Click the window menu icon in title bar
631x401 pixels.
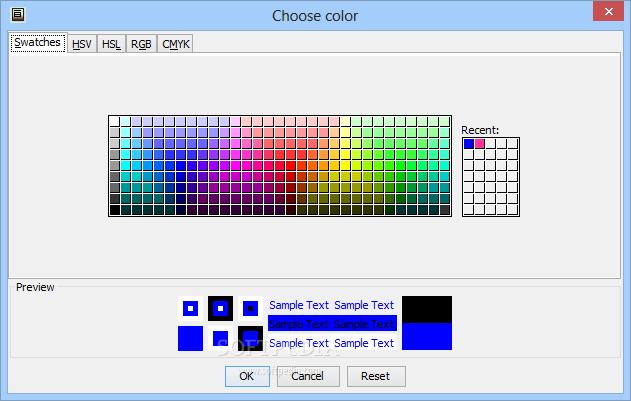tap(18, 14)
